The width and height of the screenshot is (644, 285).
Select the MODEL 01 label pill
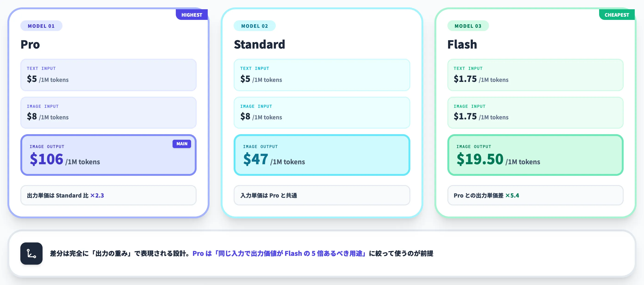(41, 26)
